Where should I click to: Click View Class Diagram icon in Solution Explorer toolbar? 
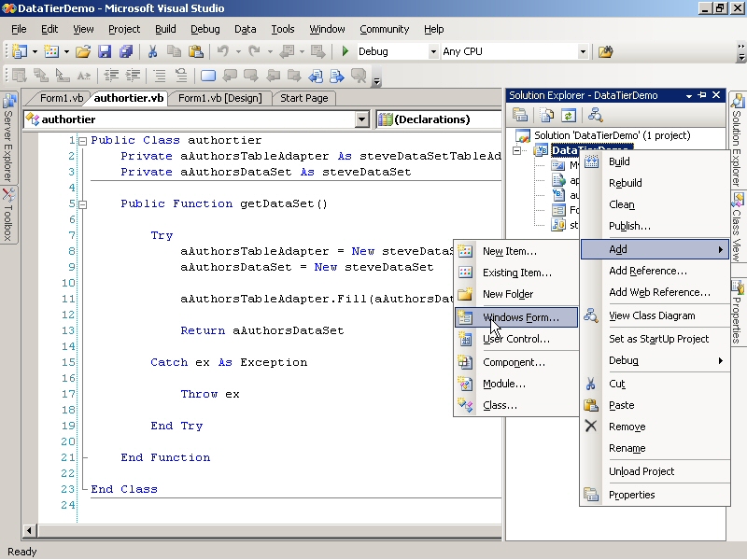595,115
